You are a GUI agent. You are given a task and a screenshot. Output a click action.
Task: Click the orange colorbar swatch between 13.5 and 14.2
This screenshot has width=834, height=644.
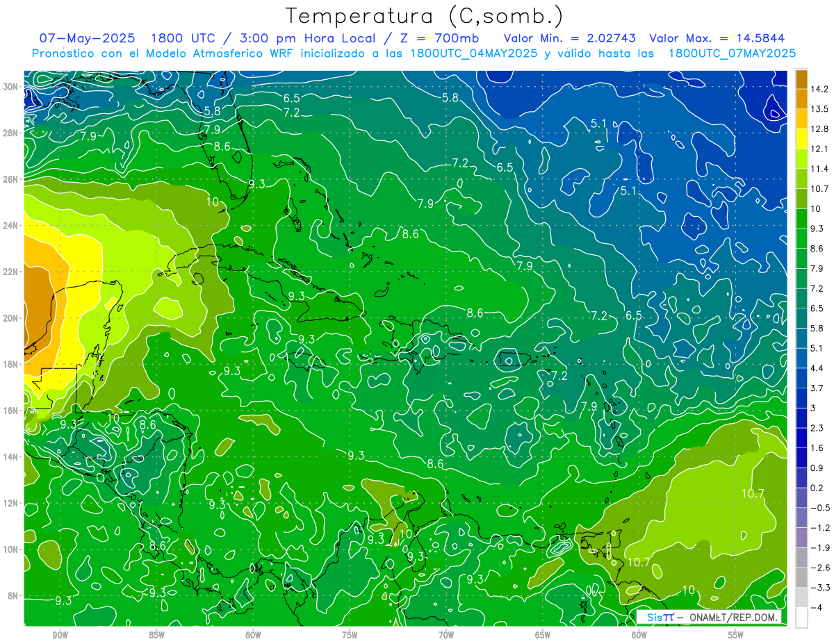(801, 99)
